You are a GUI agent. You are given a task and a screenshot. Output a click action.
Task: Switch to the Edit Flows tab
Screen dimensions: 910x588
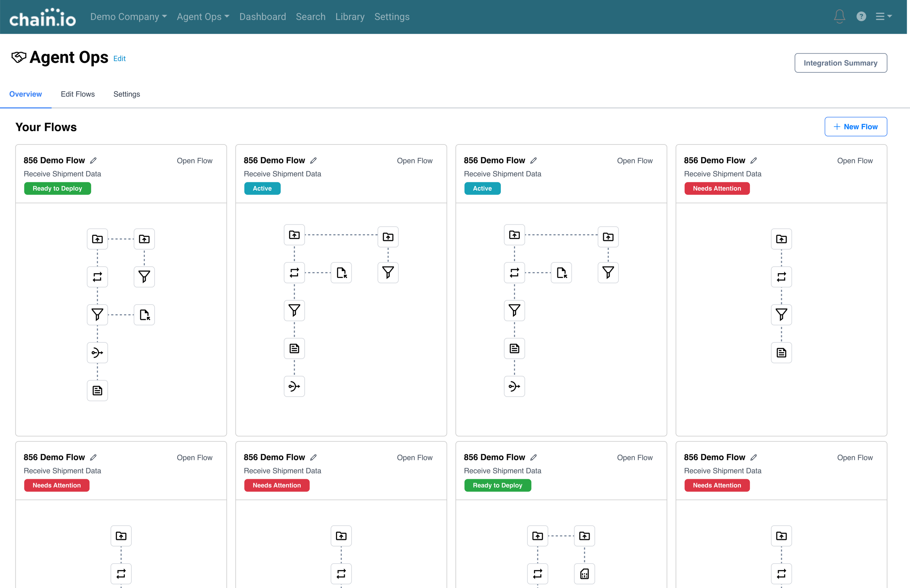click(x=78, y=94)
